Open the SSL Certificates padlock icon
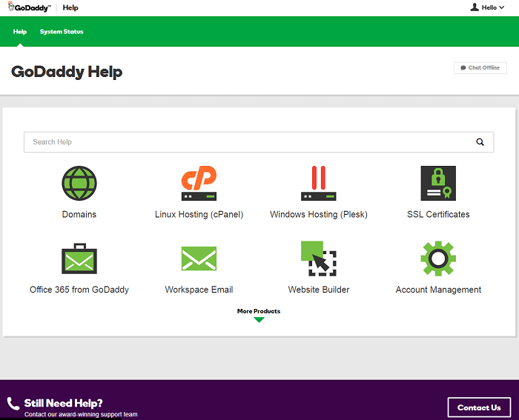519x420 pixels. [x=438, y=183]
